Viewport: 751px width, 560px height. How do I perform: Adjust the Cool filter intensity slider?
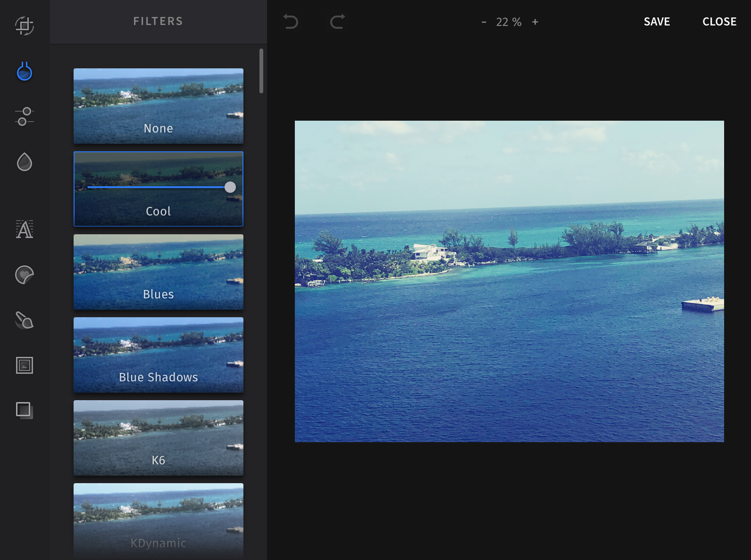click(x=230, y=187)
